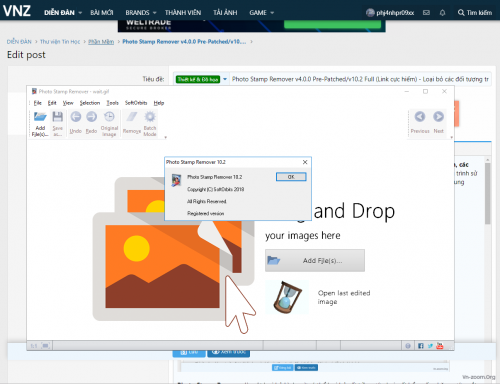This screenshot has width=500, height=384.
Task: Click the Remove eraser tool icon
Action: 132,117
